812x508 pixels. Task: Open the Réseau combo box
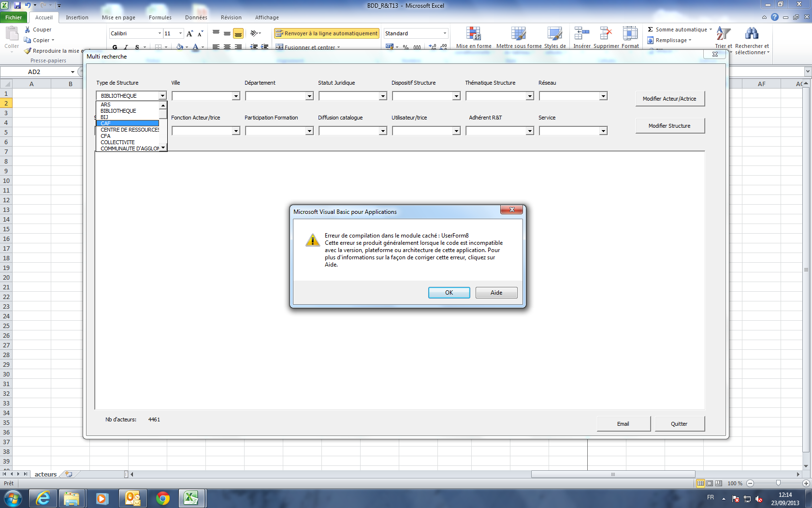603,96
